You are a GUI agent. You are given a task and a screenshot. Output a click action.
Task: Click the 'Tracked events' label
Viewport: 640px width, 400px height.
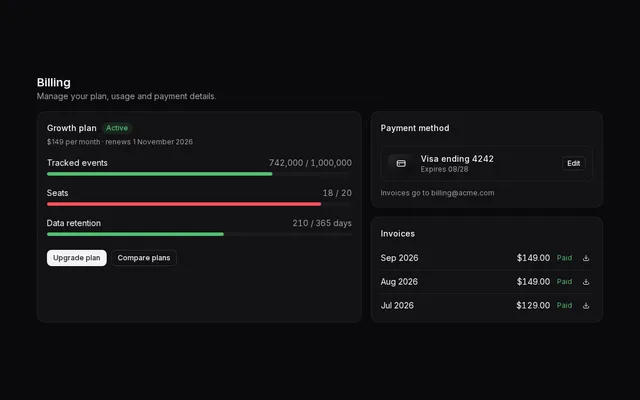pos(77,163)
